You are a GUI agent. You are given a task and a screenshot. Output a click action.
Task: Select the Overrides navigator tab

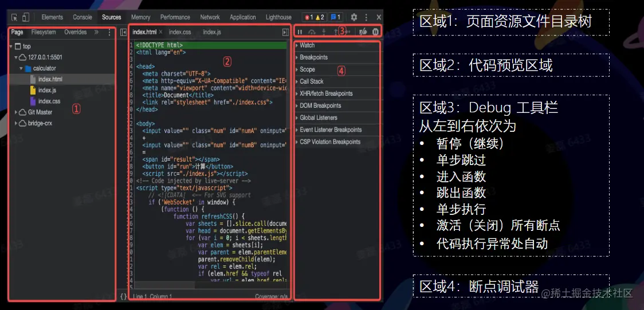tap(76, 32)
